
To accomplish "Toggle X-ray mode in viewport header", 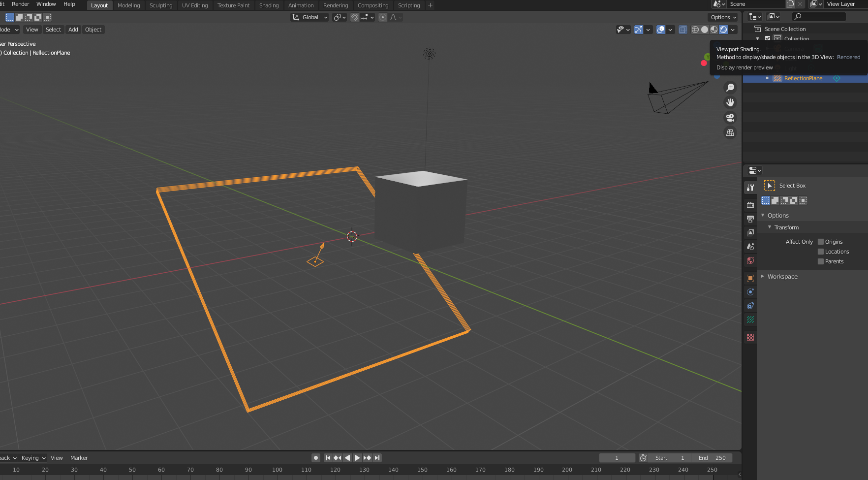I will (683, 30).
